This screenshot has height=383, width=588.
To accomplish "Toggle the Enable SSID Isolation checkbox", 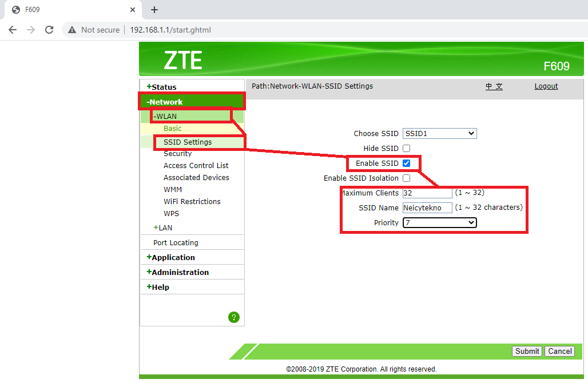I will [407, 178].
